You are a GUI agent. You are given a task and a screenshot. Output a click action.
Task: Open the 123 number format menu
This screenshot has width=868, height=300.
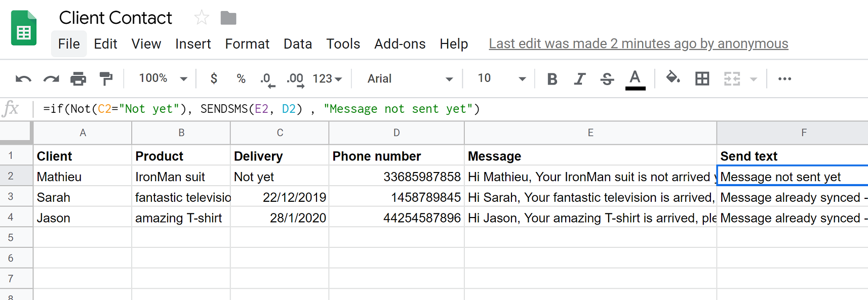click(327, 78)
